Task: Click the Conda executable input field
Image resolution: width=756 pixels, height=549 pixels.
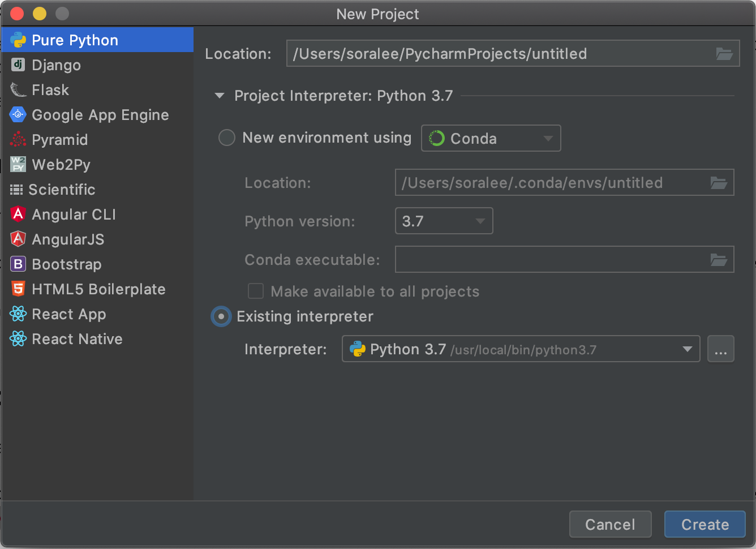Action: pos(564,259)
